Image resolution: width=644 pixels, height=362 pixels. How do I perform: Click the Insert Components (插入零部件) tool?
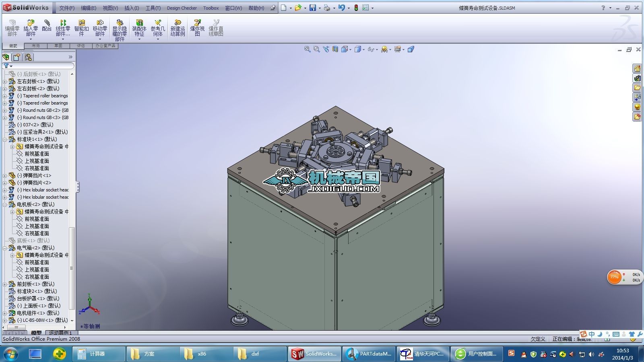click(x=31, y=28)
